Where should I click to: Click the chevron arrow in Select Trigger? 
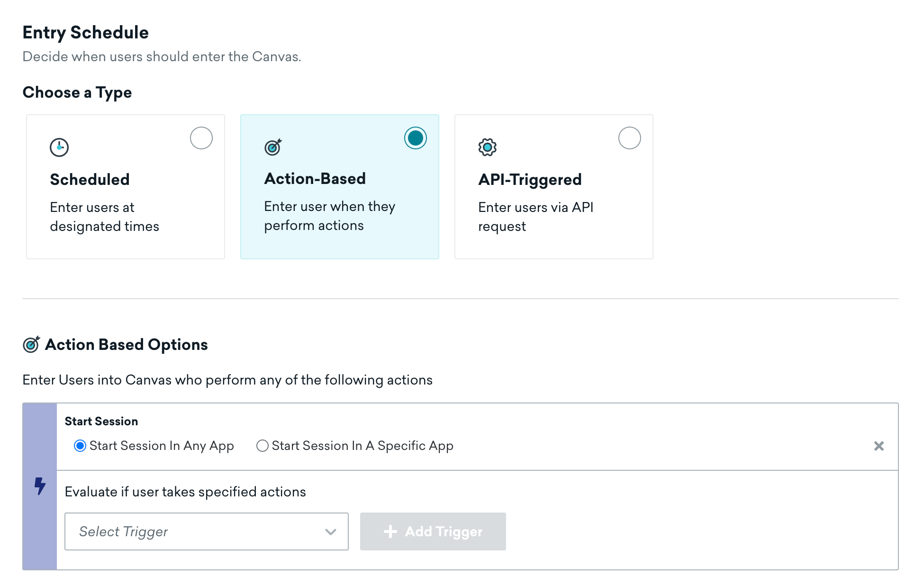pos(331,532)
